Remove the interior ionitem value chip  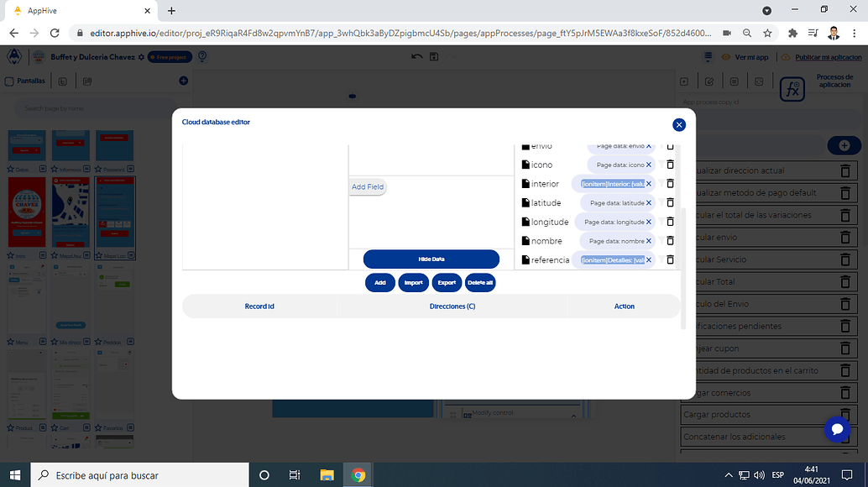[x=649, y=184]
